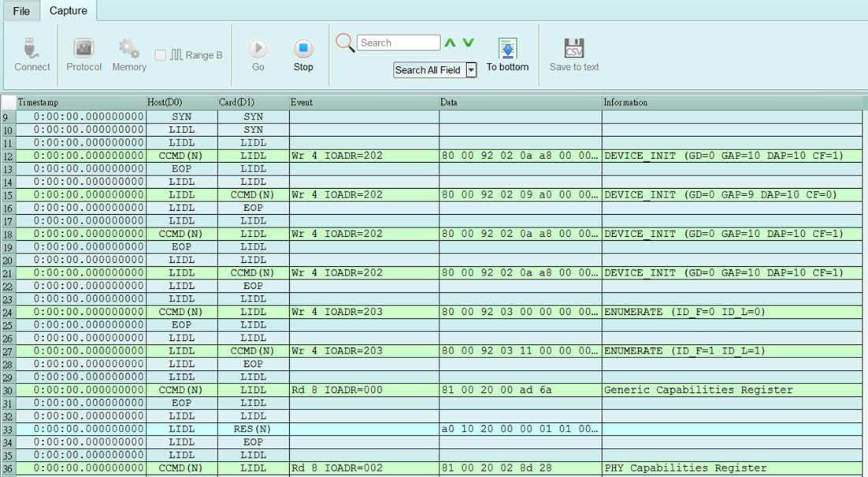Click DEVICE_INIT info in row 15
This screenshot has height=477, width=868.
[x=732, y=194]
